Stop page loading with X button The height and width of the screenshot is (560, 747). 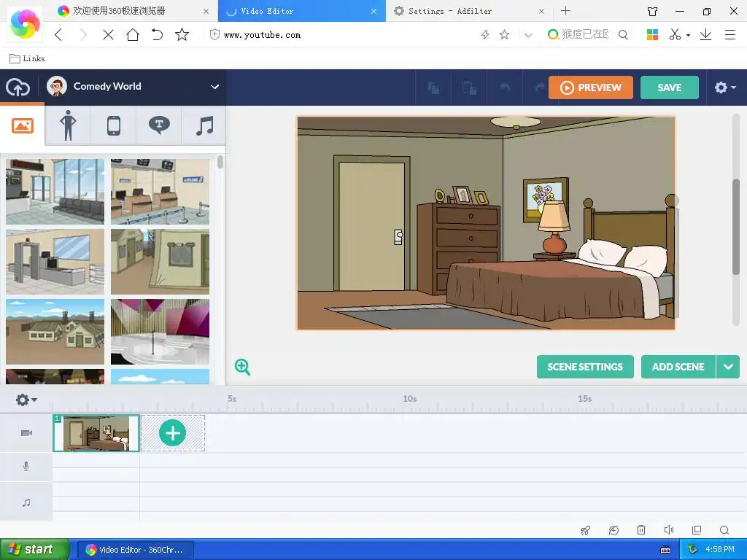108,35
